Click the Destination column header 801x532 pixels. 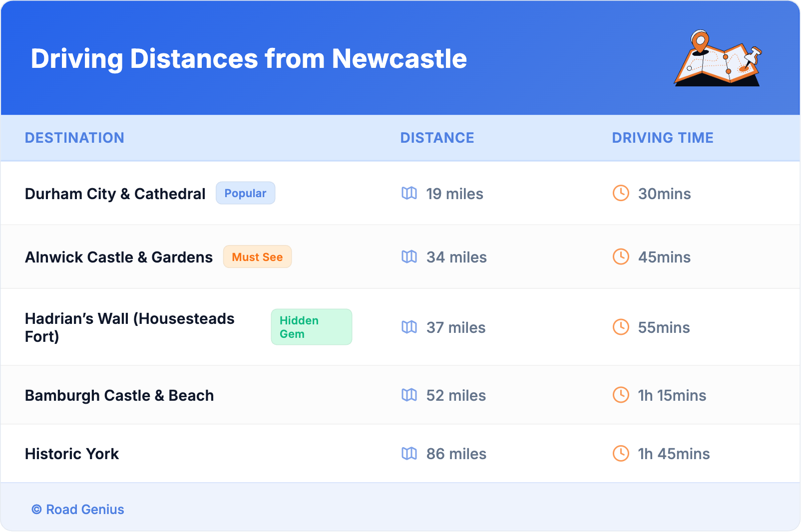74,138
